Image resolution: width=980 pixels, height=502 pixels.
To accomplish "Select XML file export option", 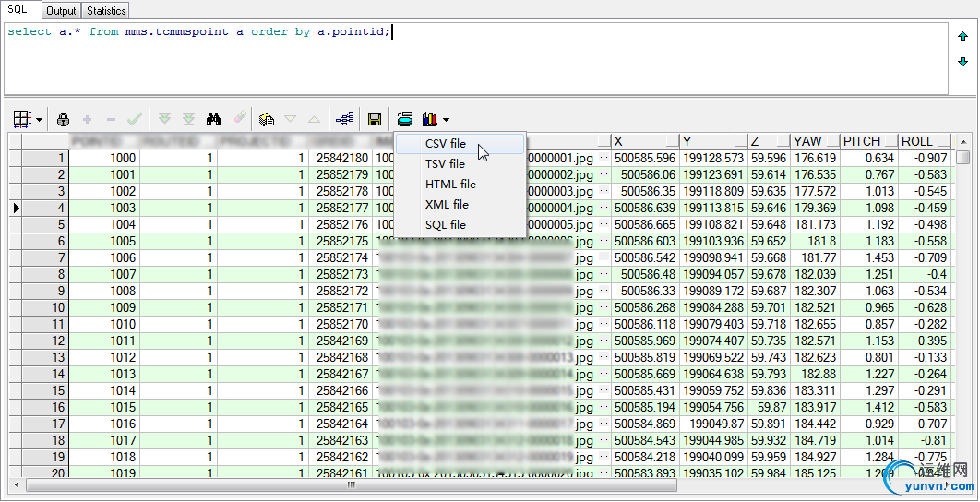I will 447,205.
